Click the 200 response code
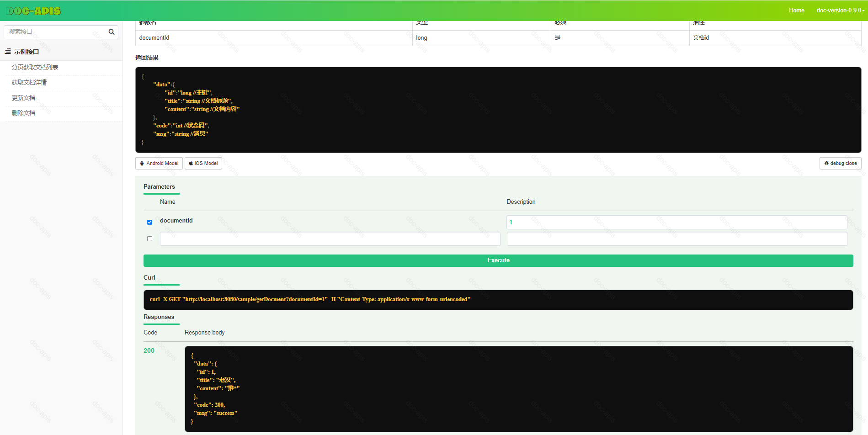This screenshot has width=868, height=435. [149, 351]
